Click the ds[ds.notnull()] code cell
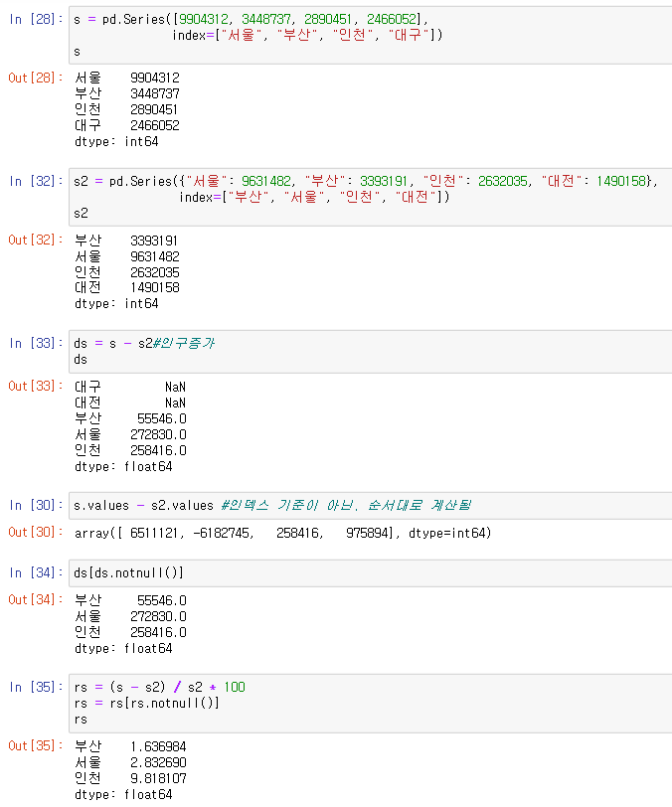The width and height of the screenshot is (672, 807). pyautogui.click(x=370, y=572)
